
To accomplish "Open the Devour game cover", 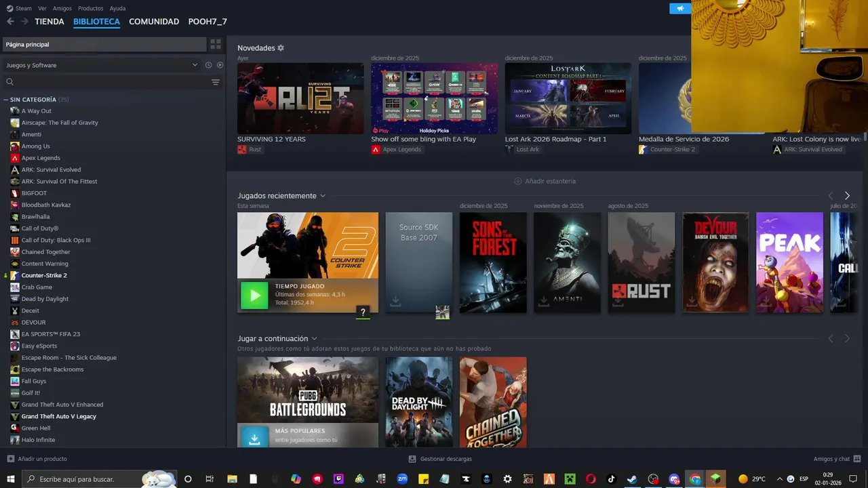I will (715, 262).
